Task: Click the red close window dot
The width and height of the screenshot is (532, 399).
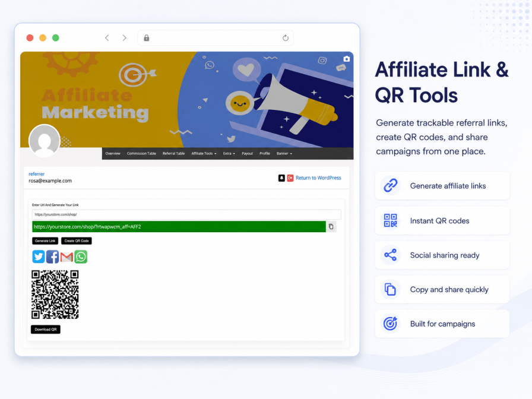Action: pos(30,38)
